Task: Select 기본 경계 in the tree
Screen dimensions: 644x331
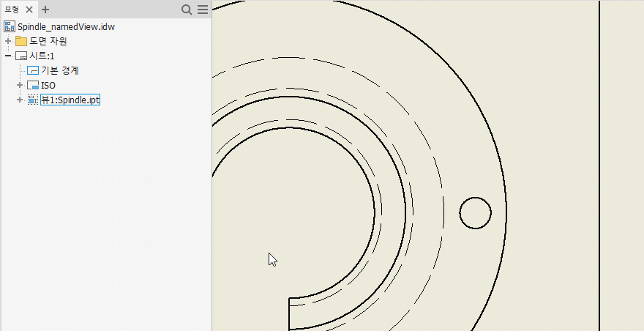Action: (59, 71)
